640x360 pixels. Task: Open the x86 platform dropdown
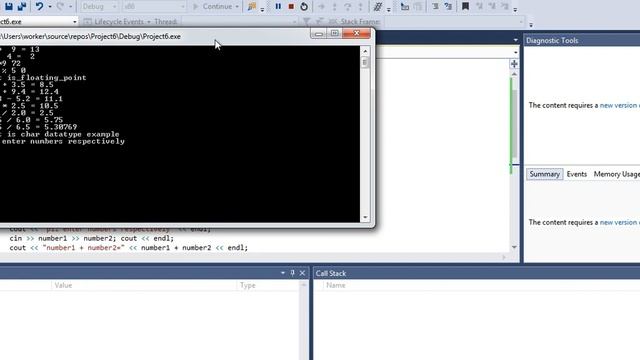click(153, 7)
